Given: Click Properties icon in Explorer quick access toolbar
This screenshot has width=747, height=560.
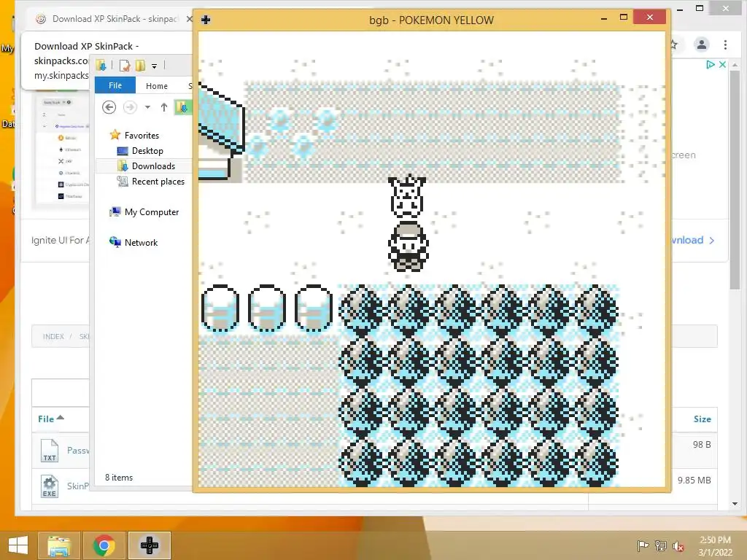Looking at the screenshot, I should pos(124,65).
